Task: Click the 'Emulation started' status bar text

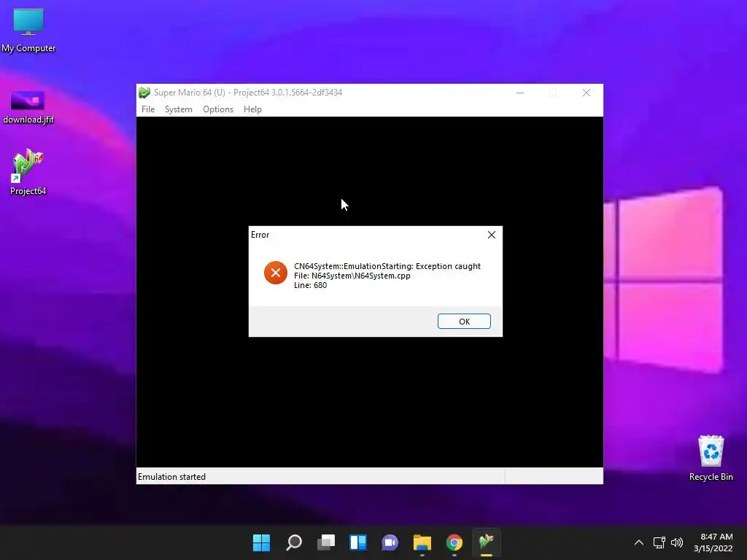Action: point(171,477)
